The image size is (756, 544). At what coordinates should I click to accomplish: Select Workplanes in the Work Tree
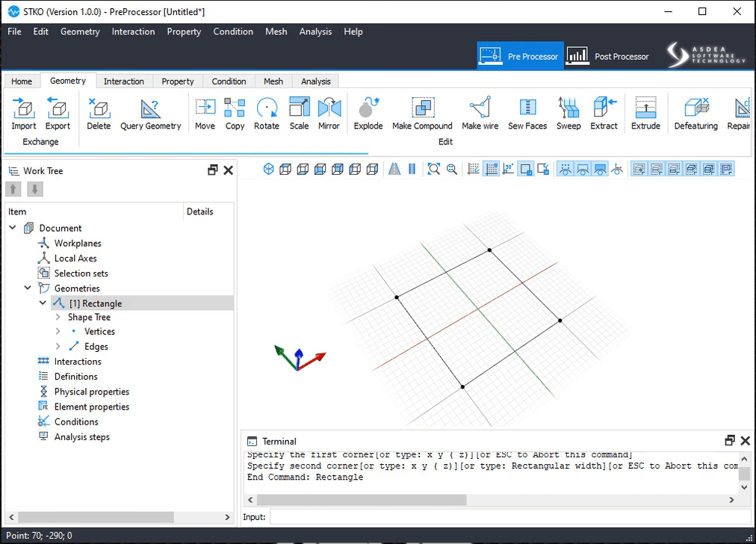78,243
